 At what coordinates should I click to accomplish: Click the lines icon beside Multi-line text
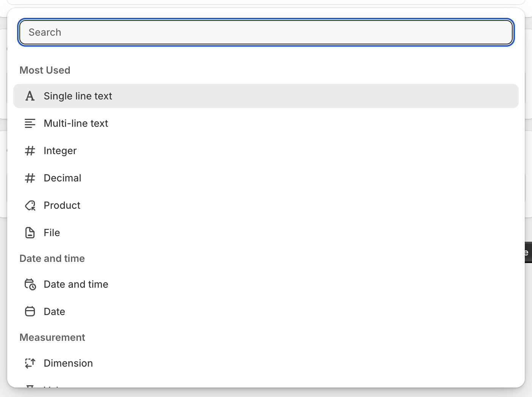(30, 123)
